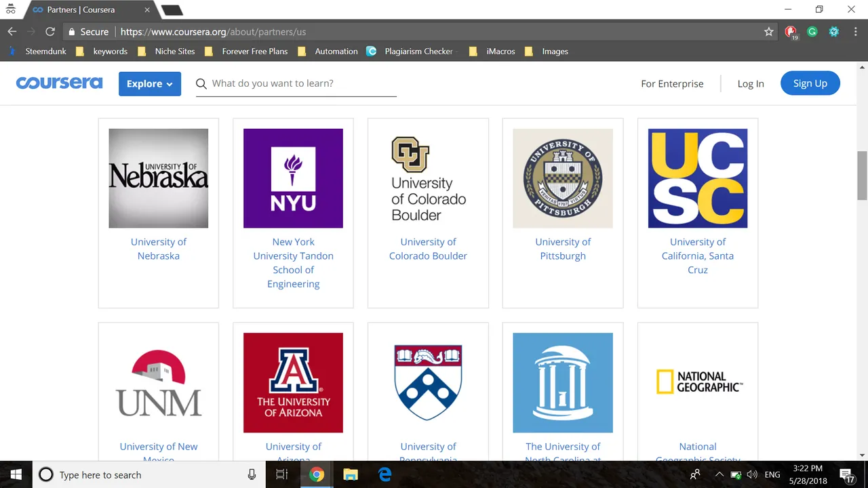Click the Sign Up button
Viewport: 868px width, 488px height.
810,83
